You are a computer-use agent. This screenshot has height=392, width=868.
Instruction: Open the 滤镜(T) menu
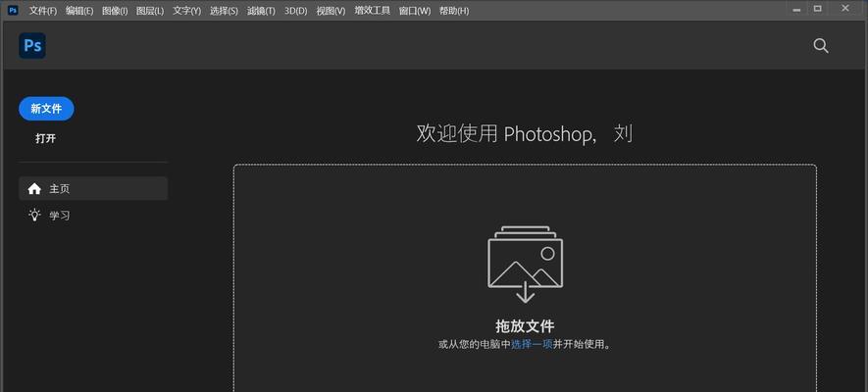point(261,11)
